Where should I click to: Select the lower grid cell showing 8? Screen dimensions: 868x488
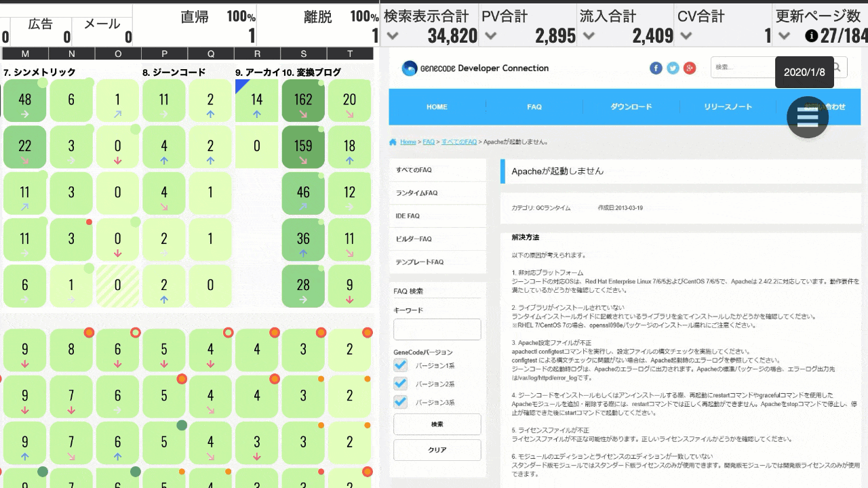[71, 351]
